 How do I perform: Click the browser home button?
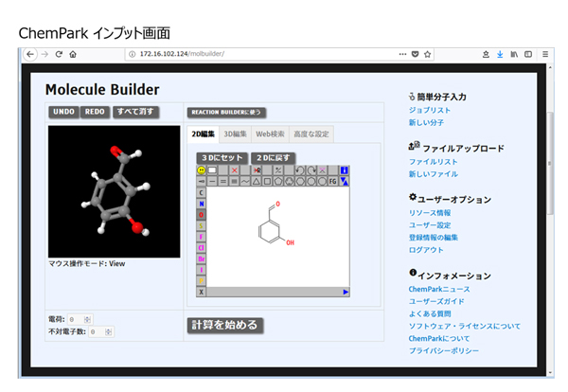coord(73,54)
